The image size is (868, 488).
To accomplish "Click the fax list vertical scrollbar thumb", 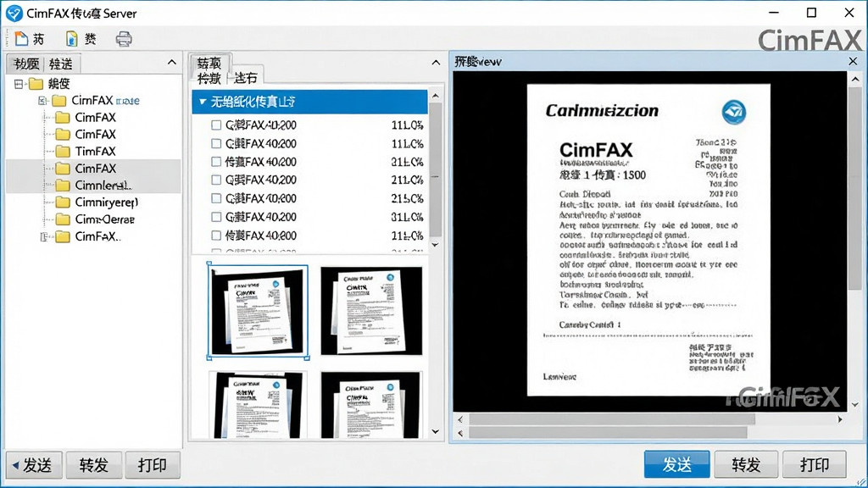I will (x=436, y=169).
